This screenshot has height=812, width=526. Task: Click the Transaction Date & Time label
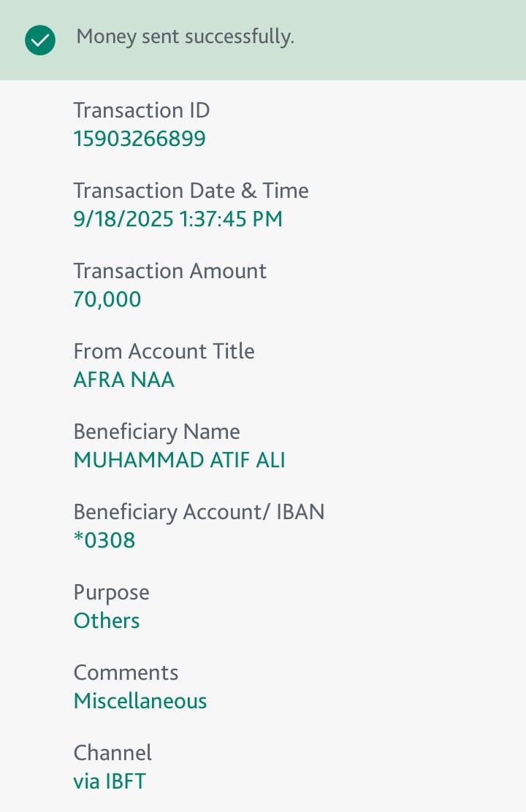pyautogui.click(x=191, y=191)
